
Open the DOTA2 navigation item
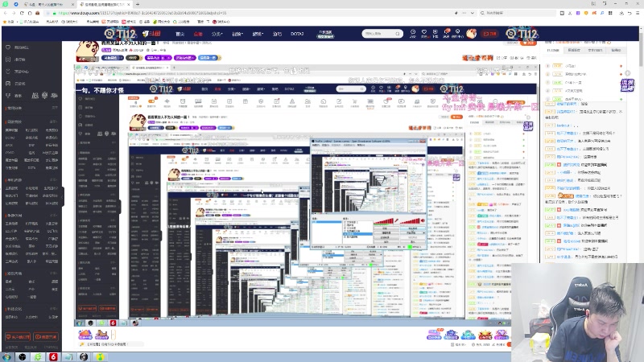[x=297, y=34]
